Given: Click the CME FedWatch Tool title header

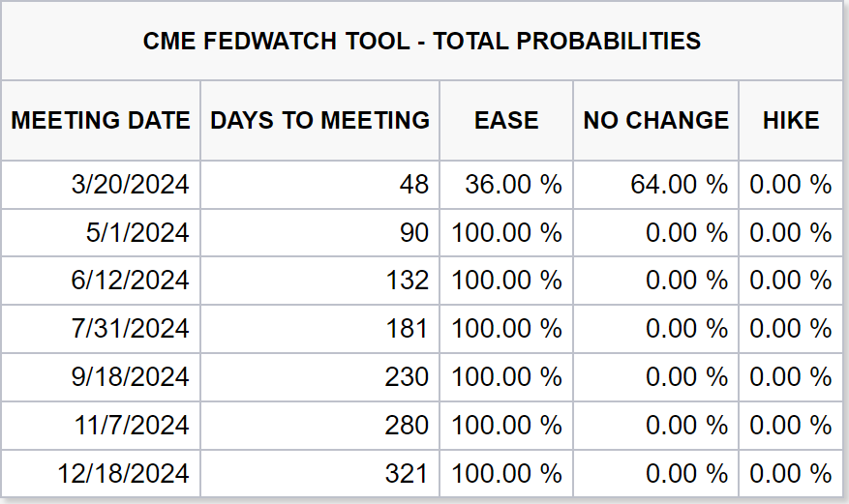Looking at the screenshot, I should (x=422, y=42).
